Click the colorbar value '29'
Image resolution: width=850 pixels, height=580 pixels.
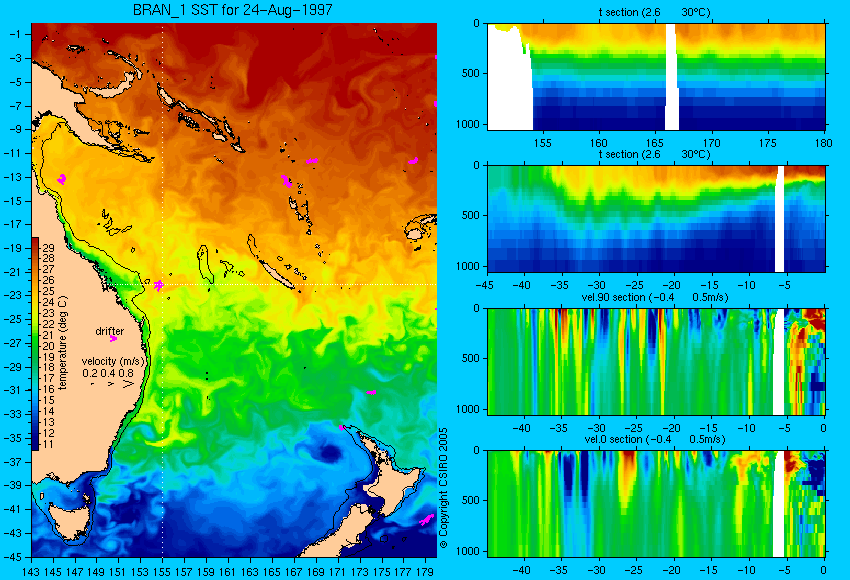(48, 247)
